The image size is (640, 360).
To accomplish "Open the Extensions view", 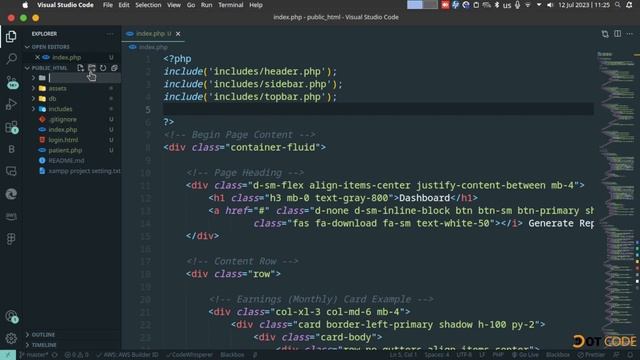I will pos(11,127).
